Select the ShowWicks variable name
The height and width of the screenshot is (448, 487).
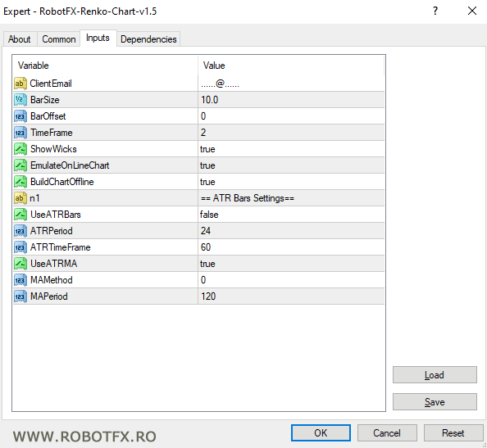tap(53, 149)
